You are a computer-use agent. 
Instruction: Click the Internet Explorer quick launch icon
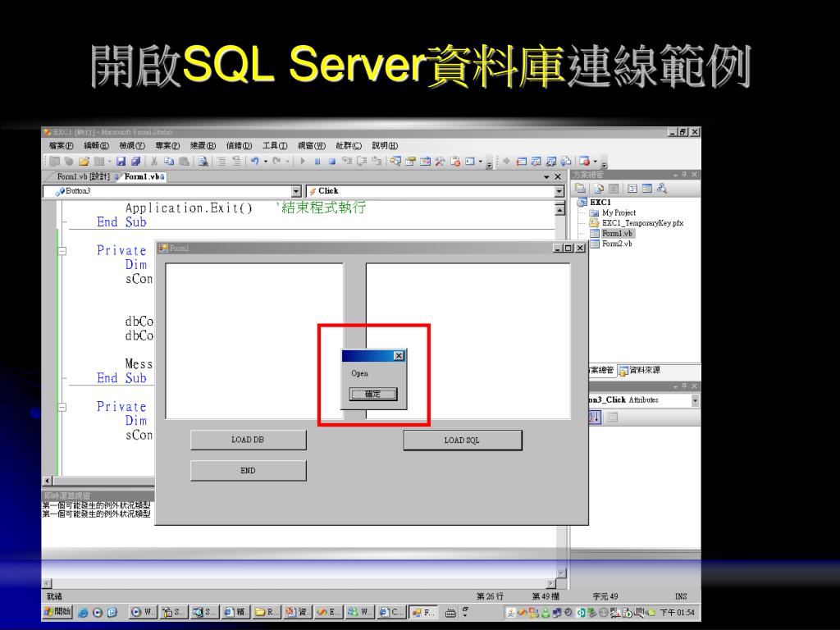click(83, 612)
